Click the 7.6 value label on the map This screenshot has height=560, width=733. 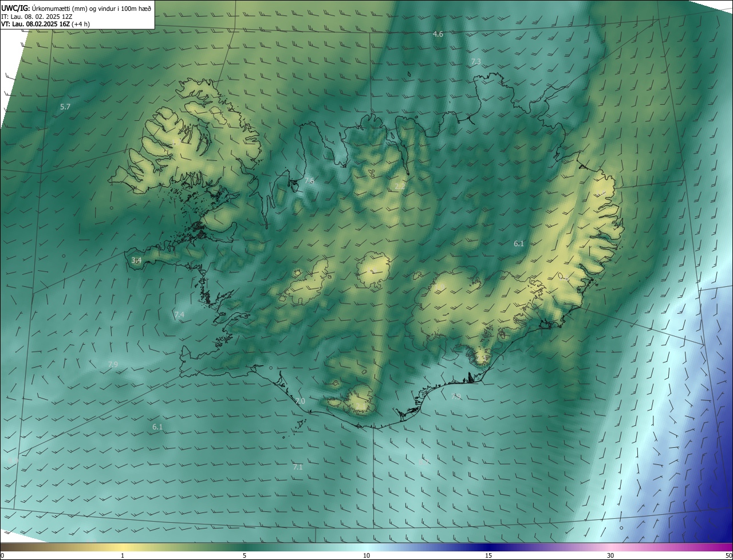coord(309,181)
